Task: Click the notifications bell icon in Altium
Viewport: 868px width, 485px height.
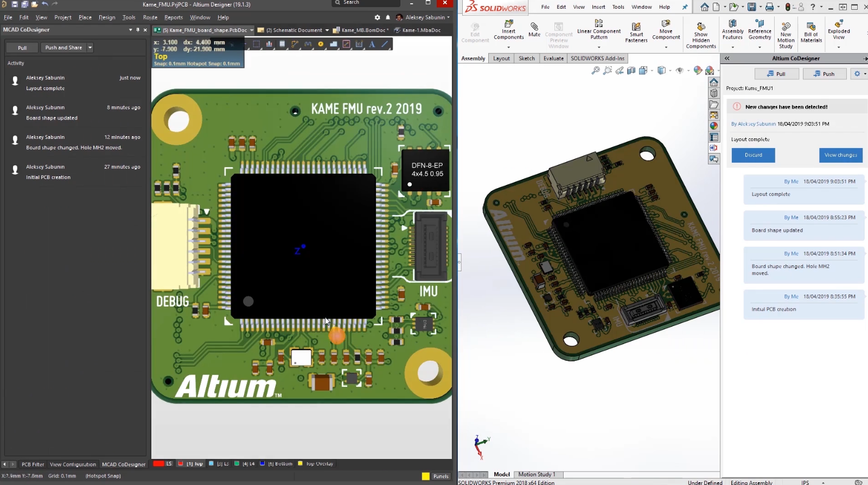Action: pyautogui.click(x=388, y=17)
